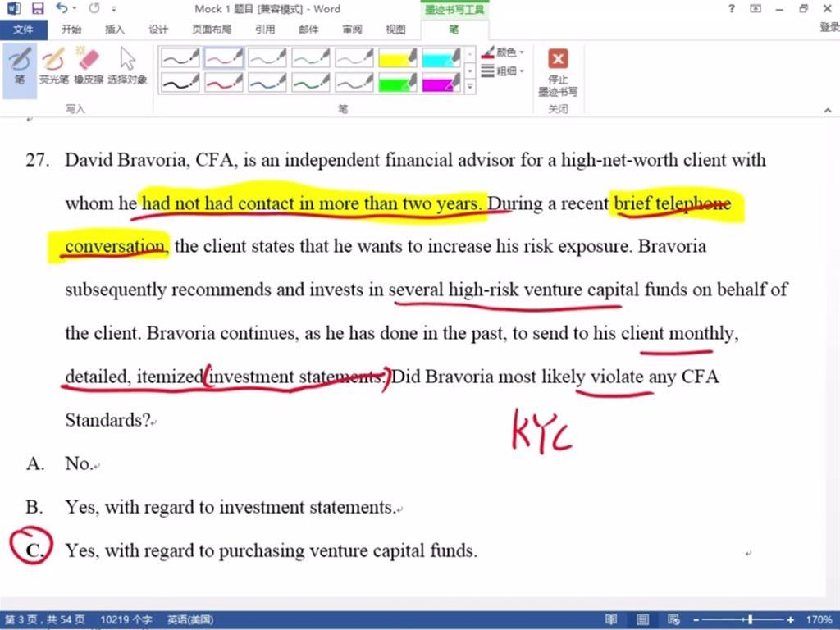The height and width of the screenshot is (630, 840).
Task: Click Stop Inking (停止墨迹书写) button
Action: point(558,71)
